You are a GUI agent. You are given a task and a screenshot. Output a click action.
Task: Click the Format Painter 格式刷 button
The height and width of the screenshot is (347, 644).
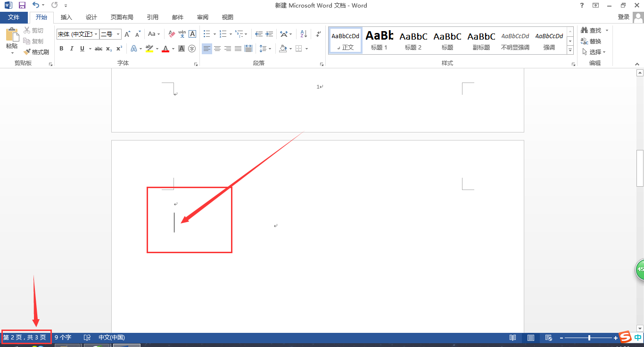pyautogui.click(x=36, y=52)
